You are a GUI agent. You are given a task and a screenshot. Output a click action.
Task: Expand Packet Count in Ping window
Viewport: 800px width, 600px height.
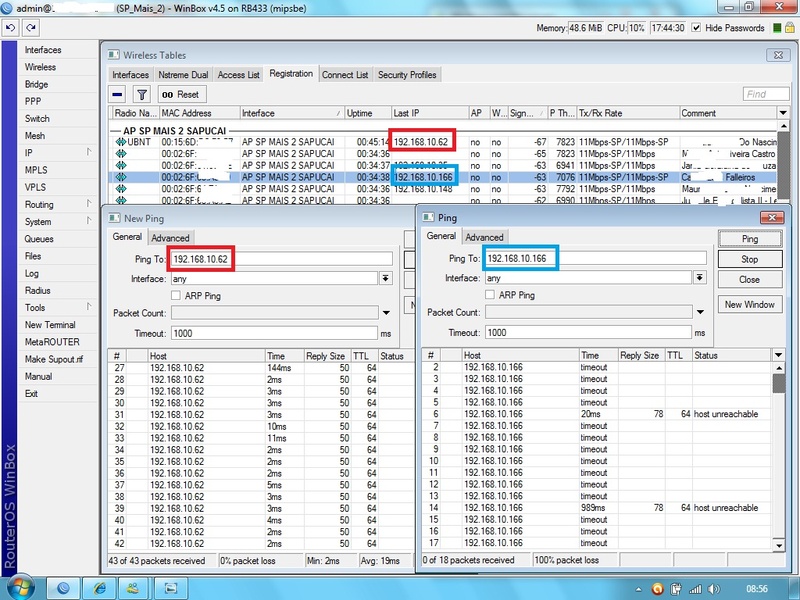coord(700,312)
